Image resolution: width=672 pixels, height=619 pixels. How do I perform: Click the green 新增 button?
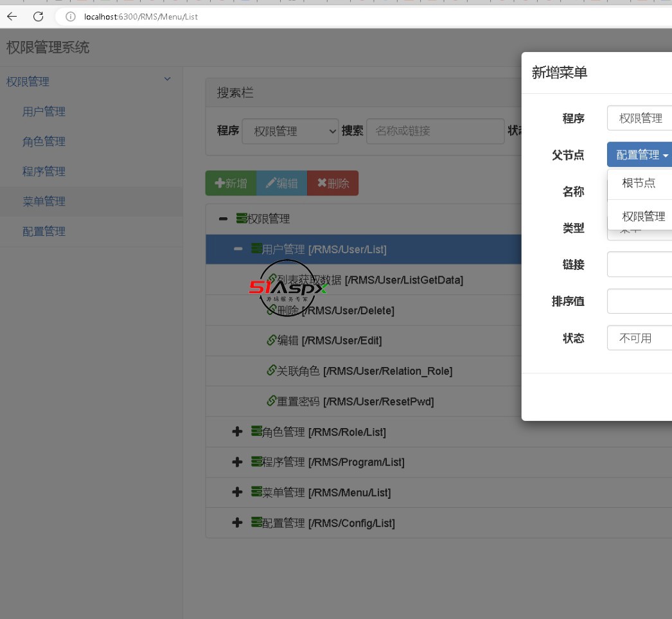tap(231, 183)
